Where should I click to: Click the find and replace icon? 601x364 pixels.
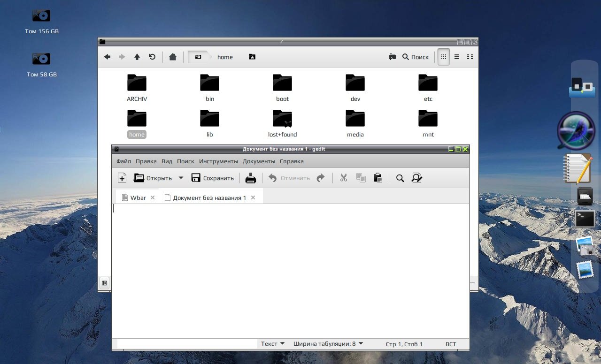point(416,178)
